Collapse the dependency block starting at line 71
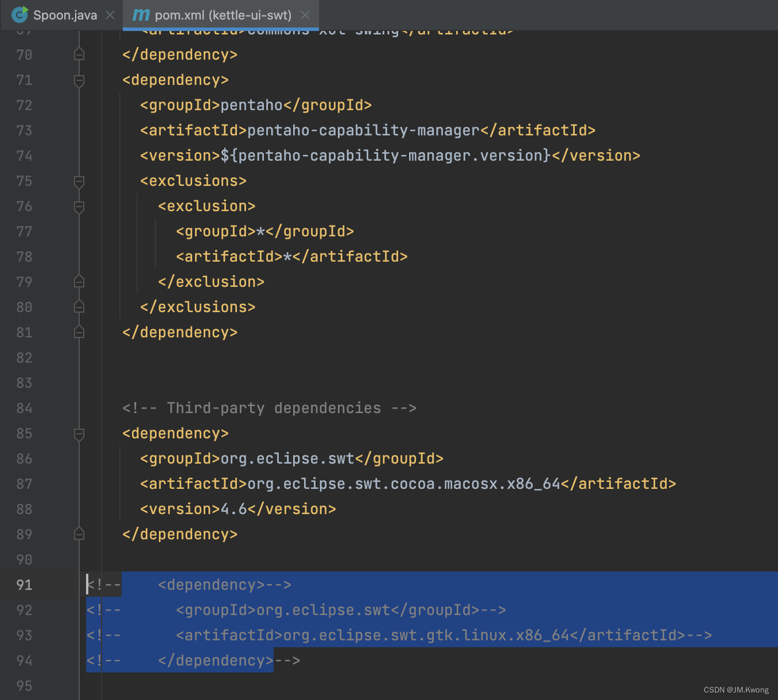778x700 pixels. [79, 80]
